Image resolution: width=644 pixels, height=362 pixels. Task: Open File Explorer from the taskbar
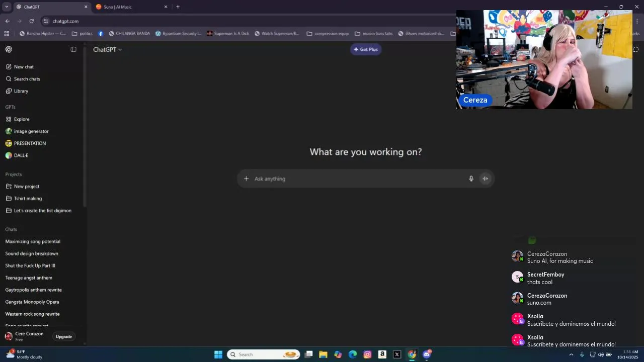(x=323, y=354)
